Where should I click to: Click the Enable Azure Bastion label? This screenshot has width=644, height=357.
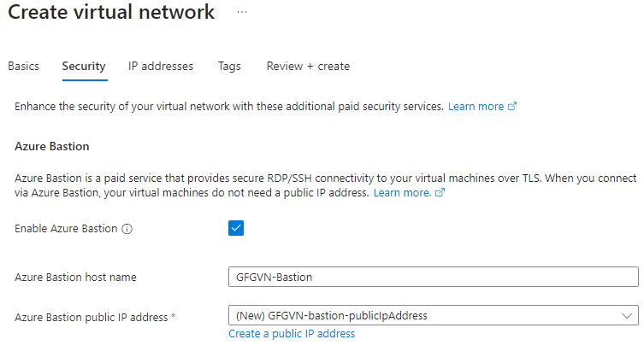coord(66,229)
